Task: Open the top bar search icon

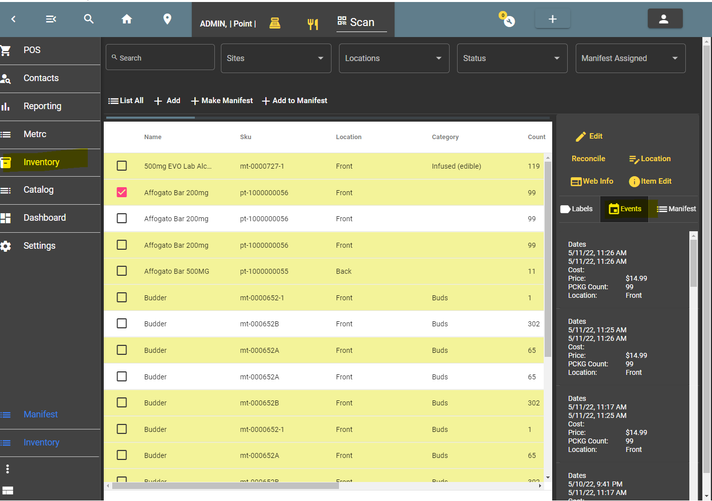Action: (x=89, y=19)
